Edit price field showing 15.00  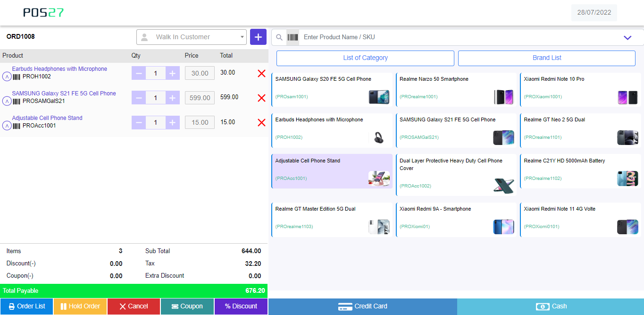200,122
